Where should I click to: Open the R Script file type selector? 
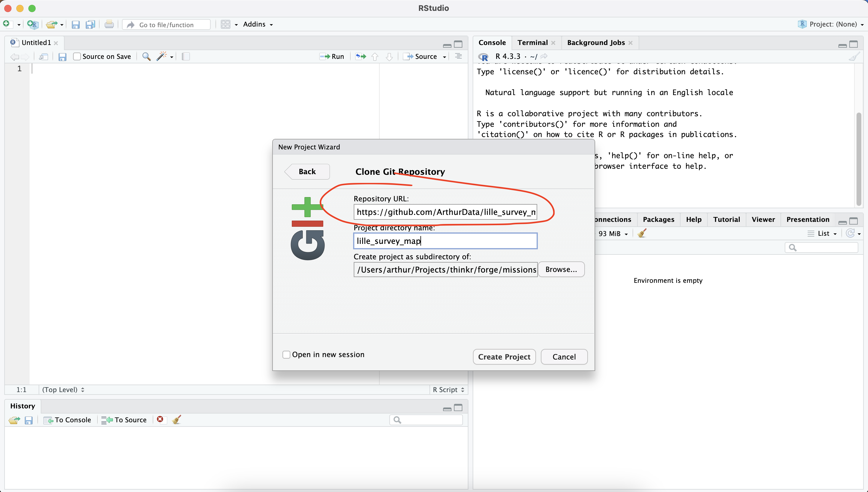pyautogui.click(x=449, y=390)
